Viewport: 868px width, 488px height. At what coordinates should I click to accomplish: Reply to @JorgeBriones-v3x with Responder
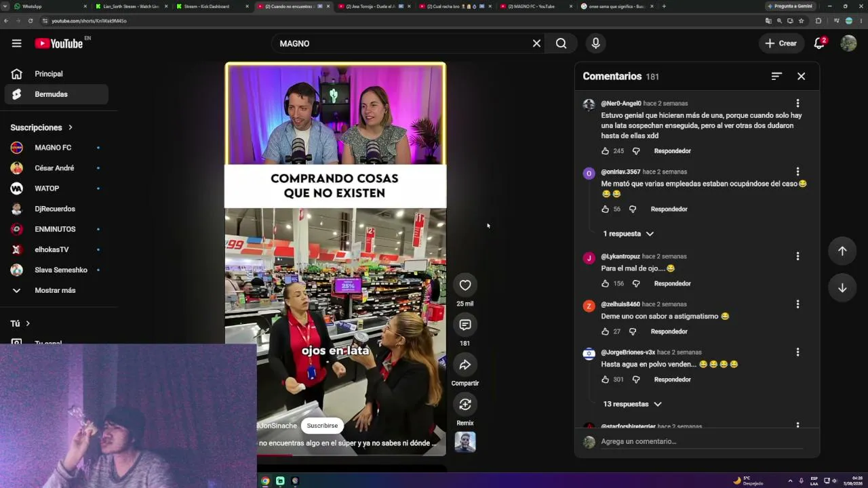click(672, 380)
